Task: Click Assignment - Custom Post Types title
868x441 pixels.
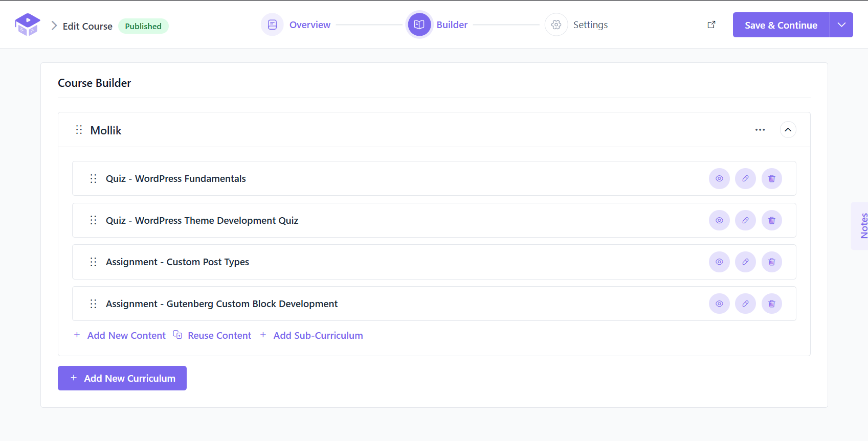Action: pyautogui.click(x=177, y=262)
